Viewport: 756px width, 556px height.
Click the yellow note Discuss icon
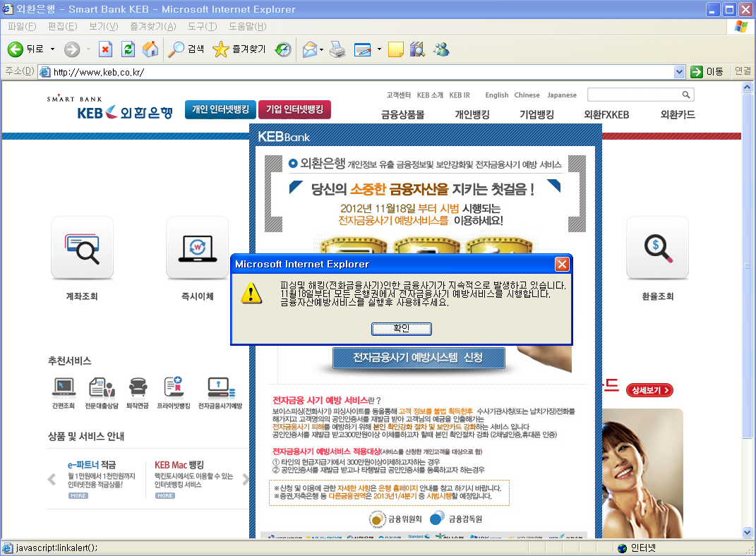pos(395,49)
